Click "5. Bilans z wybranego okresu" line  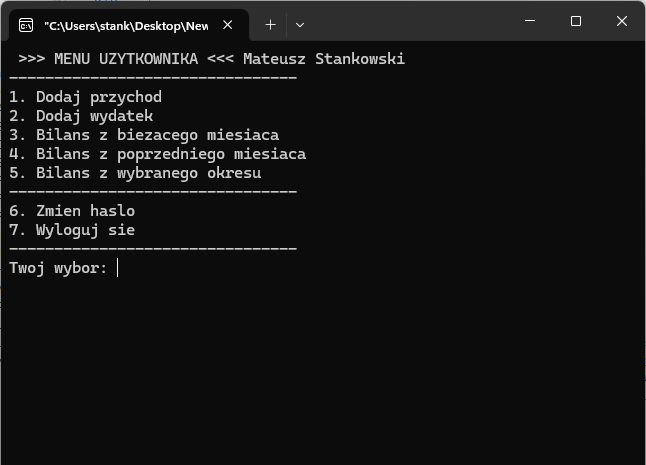[x=135, y=173]
